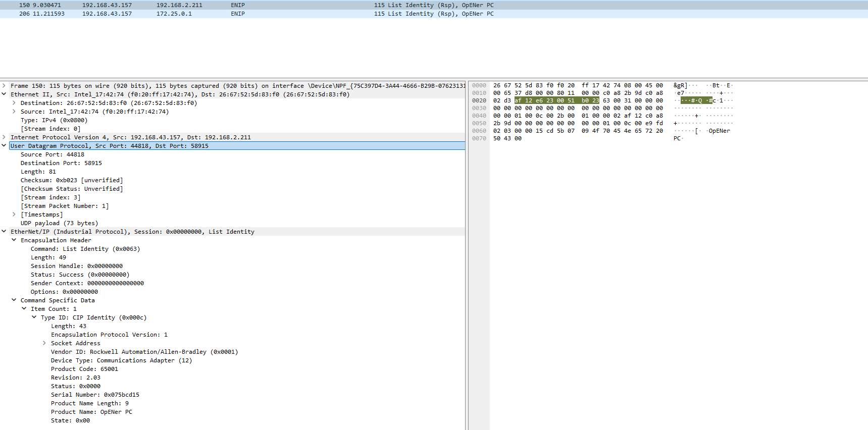Select packet 150 in the packet list
This screenshot has height=430, width=868.
434,5
